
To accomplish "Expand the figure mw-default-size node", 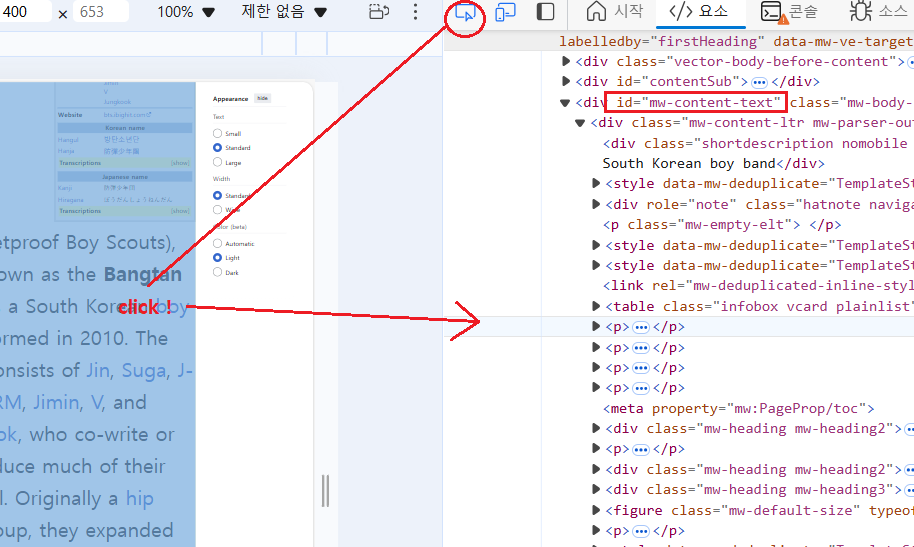I will (x=596, y=510).
